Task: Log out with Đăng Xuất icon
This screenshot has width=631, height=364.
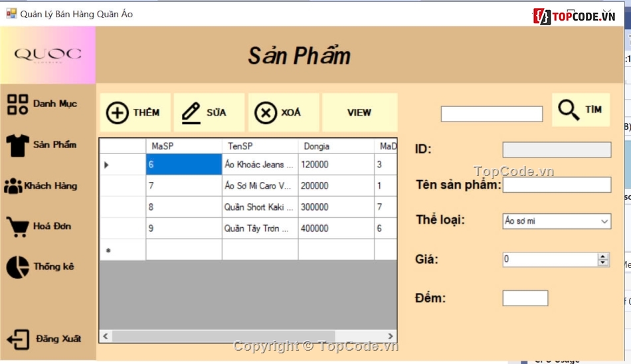Action: click(x=18, y=339)
